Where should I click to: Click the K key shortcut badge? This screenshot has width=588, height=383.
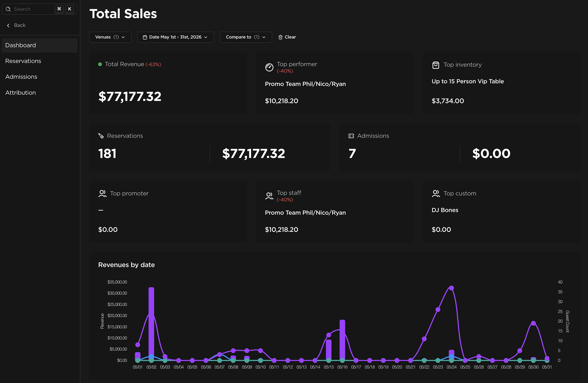(x=70, y=9)
